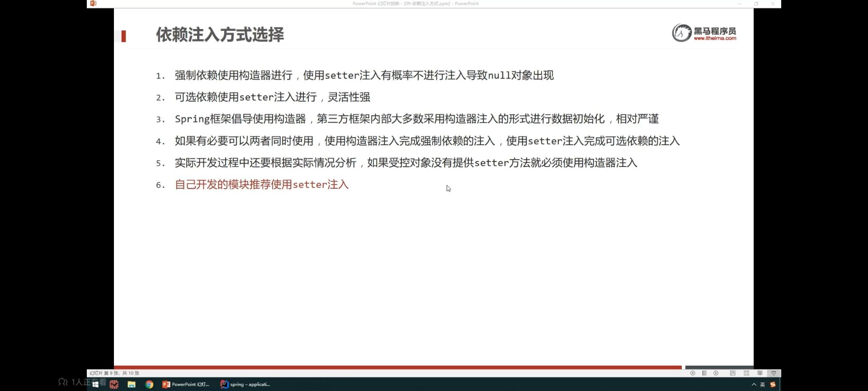Open File Explorer from the taskbar
Viewport: 868px width, 391px height.
[132, 384]
